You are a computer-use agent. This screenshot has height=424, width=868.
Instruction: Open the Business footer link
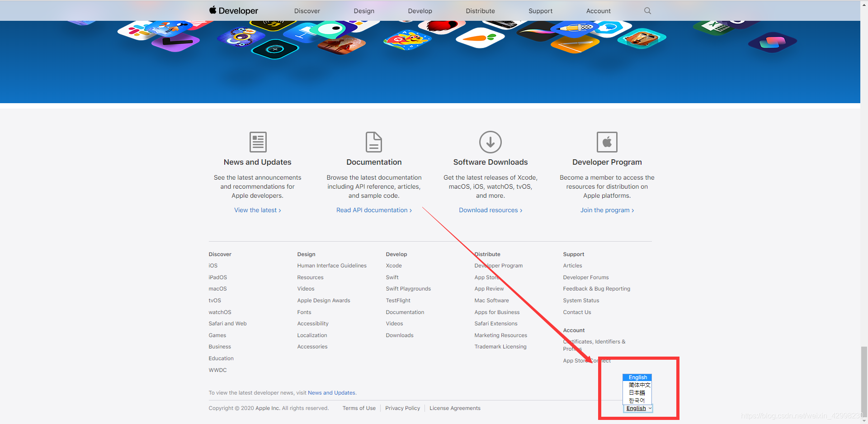click(x=220, y=347)
